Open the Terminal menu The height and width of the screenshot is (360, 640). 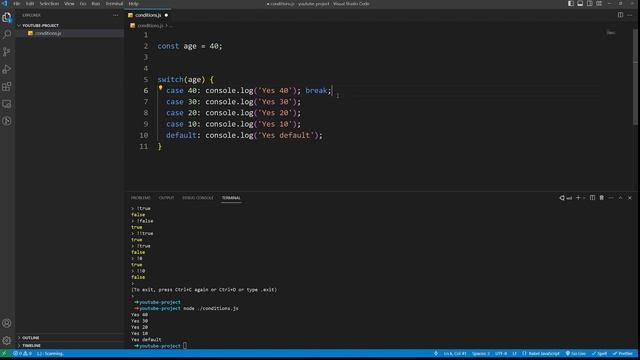114,4
